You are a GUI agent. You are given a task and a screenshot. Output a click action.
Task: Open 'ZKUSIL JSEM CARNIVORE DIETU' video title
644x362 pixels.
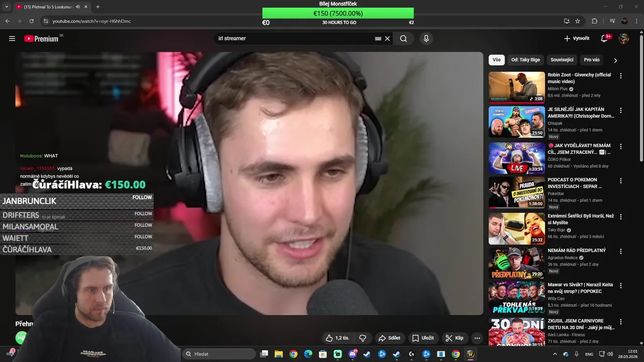click(x=581, y=324)
